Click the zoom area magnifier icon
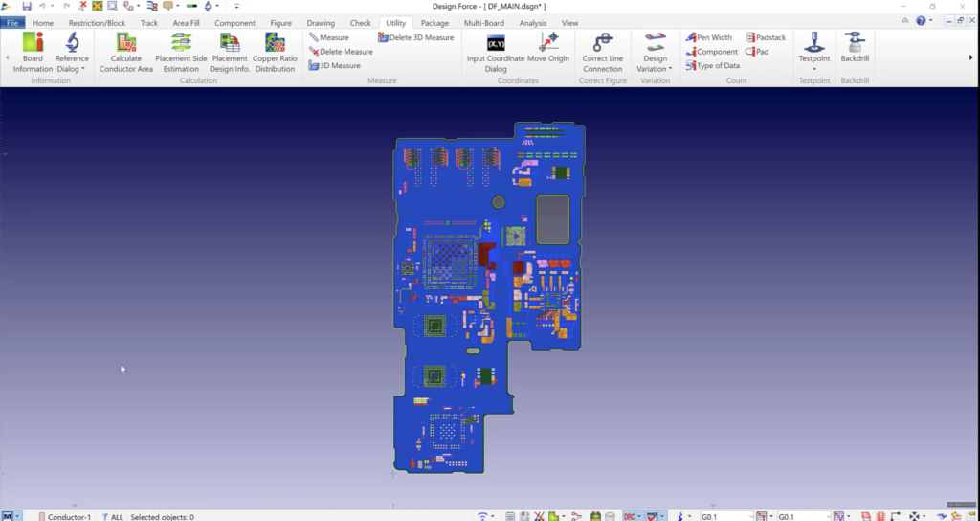The image size is (980, 521). [112, 7]
